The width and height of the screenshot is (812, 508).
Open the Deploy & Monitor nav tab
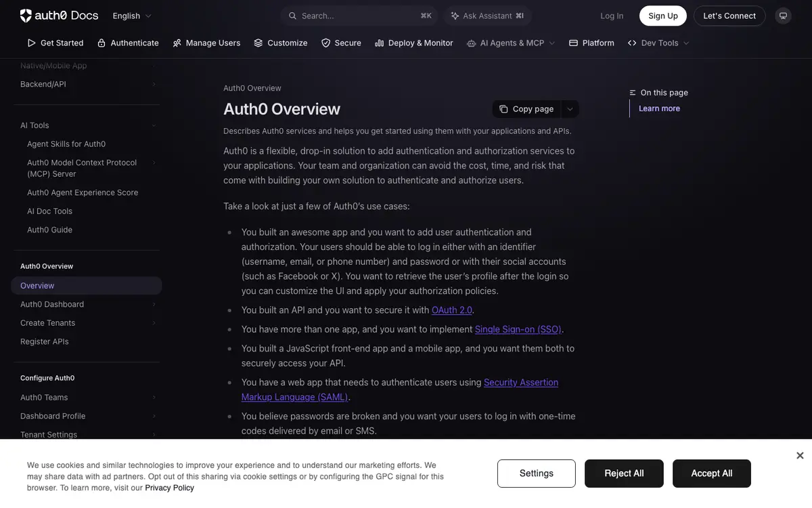[414, 43]
